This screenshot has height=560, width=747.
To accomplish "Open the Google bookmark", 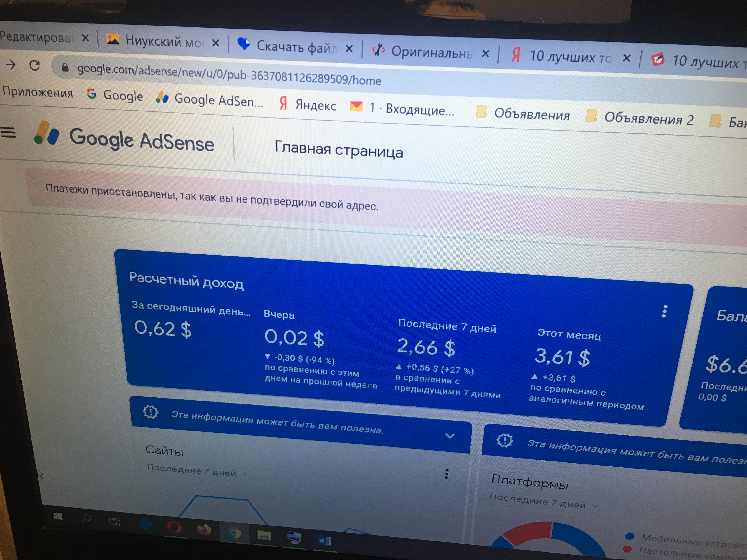I will (115, 95).
